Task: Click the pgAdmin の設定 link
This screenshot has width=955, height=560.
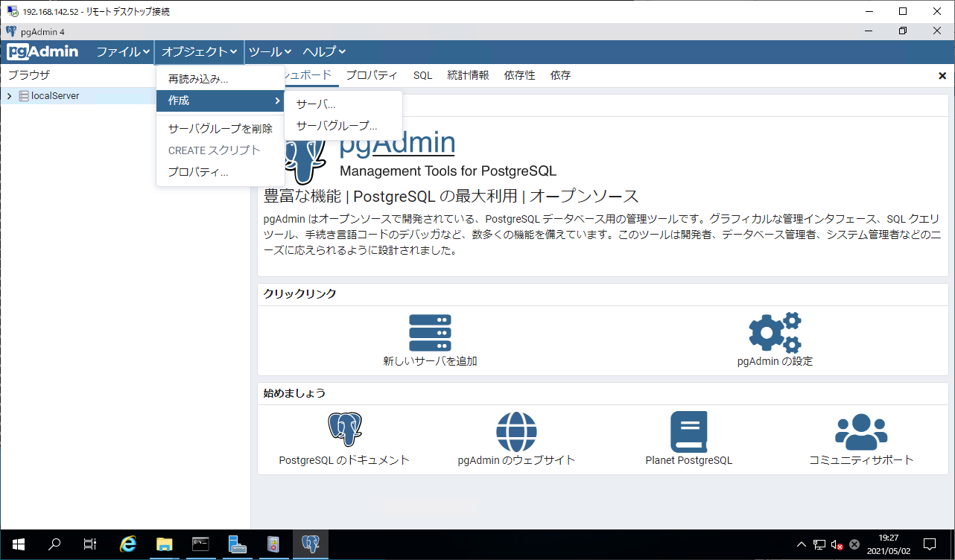Action: [775, 361]
